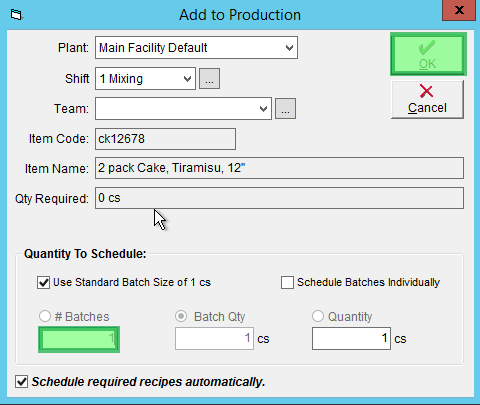Confirm with the green OK checkmark button
The height and width of the screenshot is (405, 480).
click(x=428, y=54)
